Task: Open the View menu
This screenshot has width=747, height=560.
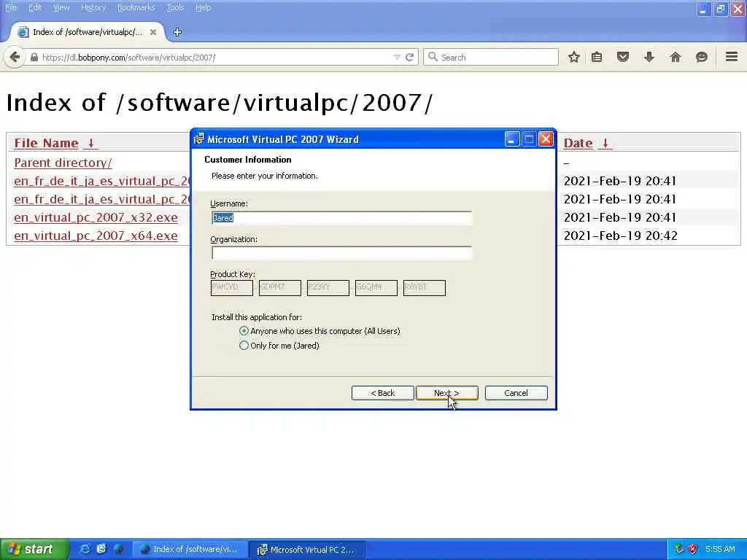Action: tap(61, 7)
